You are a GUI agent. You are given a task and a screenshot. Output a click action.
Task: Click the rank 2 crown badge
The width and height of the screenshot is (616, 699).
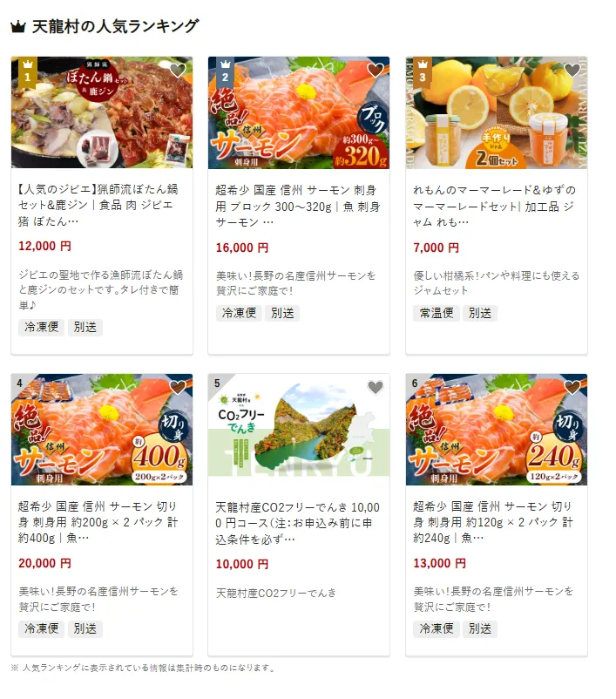coord(225,72)
